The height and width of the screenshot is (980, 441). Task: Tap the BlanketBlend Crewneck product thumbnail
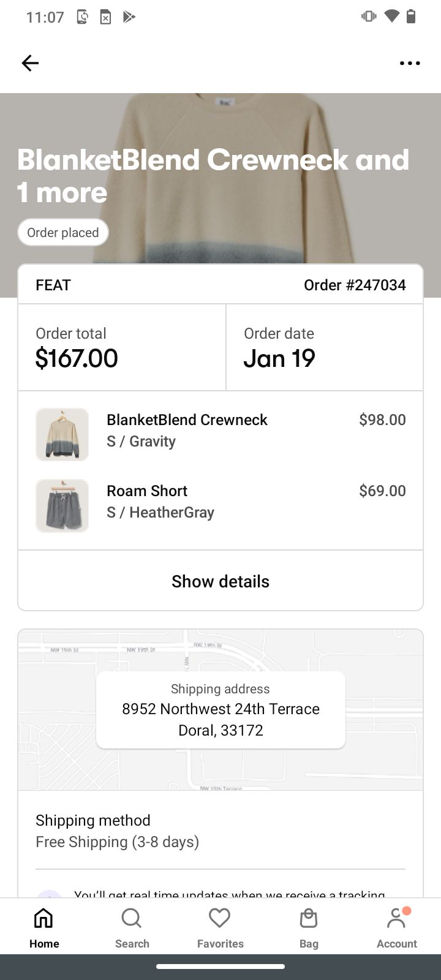coord(62,434)
